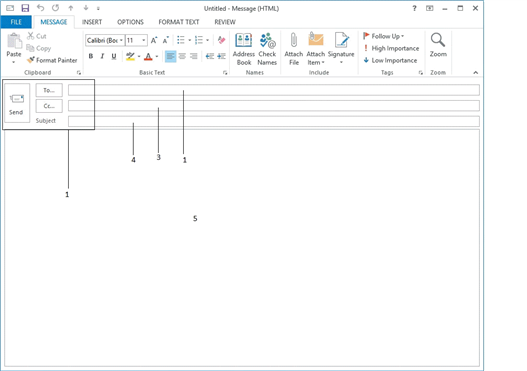
Task: Shrink font size
Action: (x=165, y=40)
